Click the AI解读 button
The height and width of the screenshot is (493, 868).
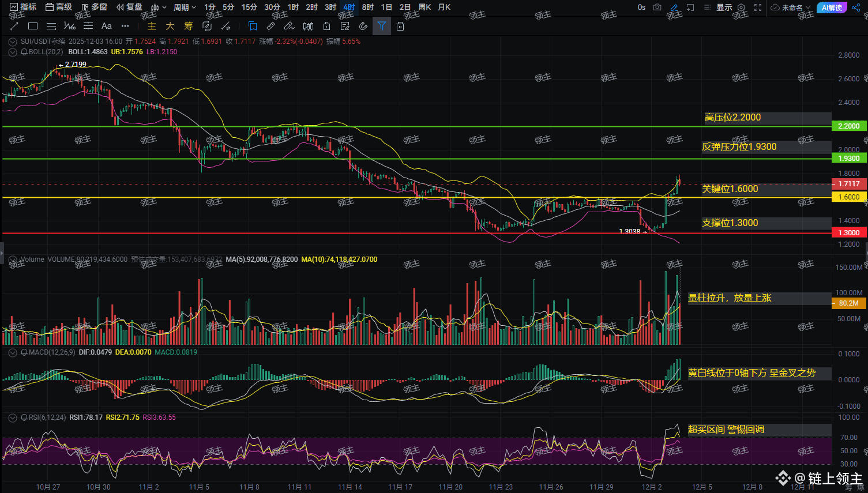tap(832, 7)
